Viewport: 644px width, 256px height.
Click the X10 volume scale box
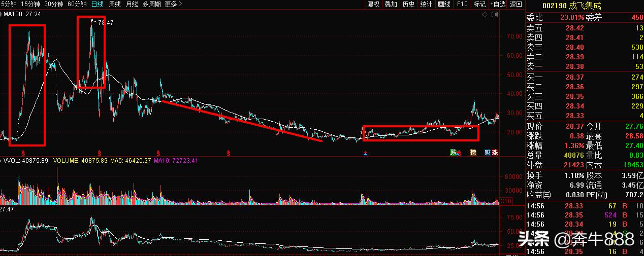(505, 201)
